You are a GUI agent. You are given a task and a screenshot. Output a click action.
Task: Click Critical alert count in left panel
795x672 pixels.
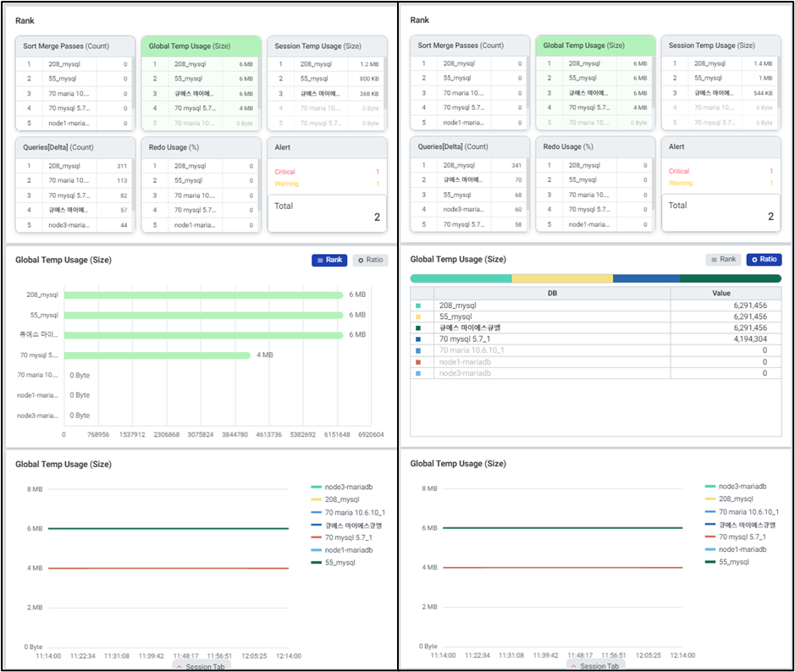tap(377, 172)
